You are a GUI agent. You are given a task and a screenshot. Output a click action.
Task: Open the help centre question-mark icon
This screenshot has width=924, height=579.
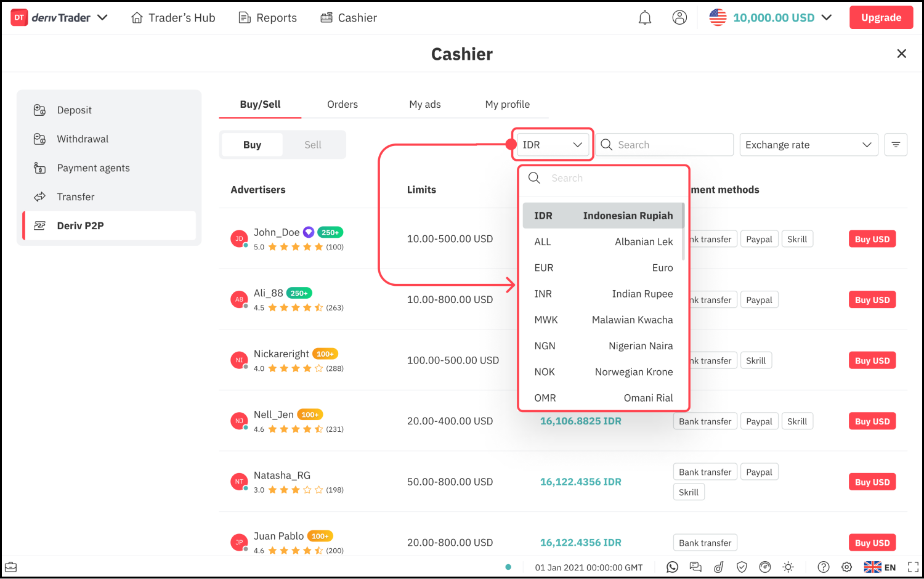(x=824, y=567)
